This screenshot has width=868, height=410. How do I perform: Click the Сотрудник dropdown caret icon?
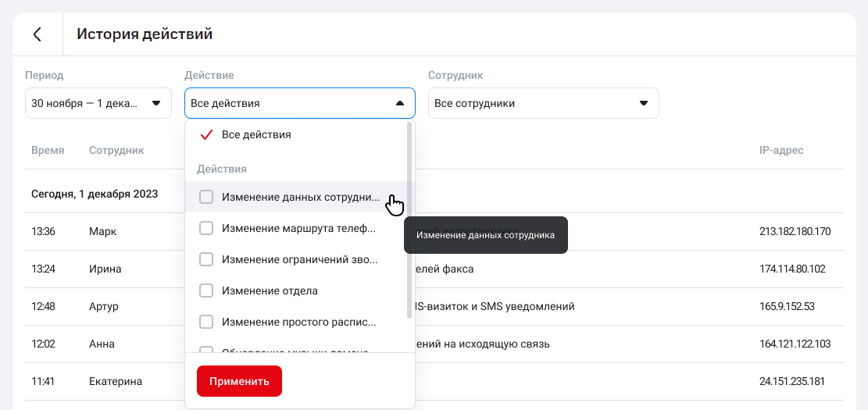click(x=643, y=103)
